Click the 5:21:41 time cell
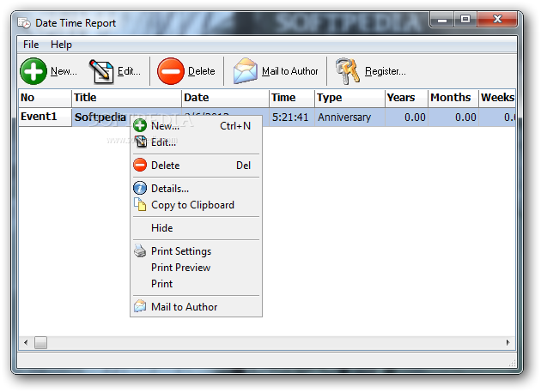Viewport: 541px width, 392px height. tap(292, 118)
